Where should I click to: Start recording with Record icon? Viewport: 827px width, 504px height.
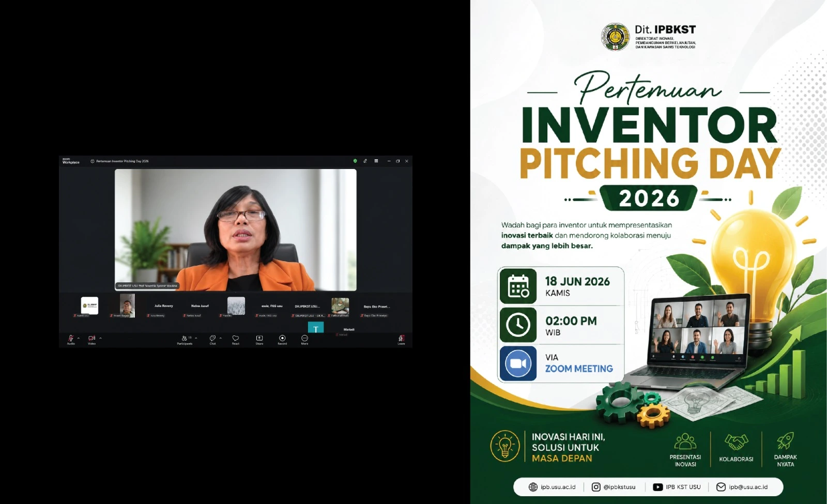[x=282, y=339]
